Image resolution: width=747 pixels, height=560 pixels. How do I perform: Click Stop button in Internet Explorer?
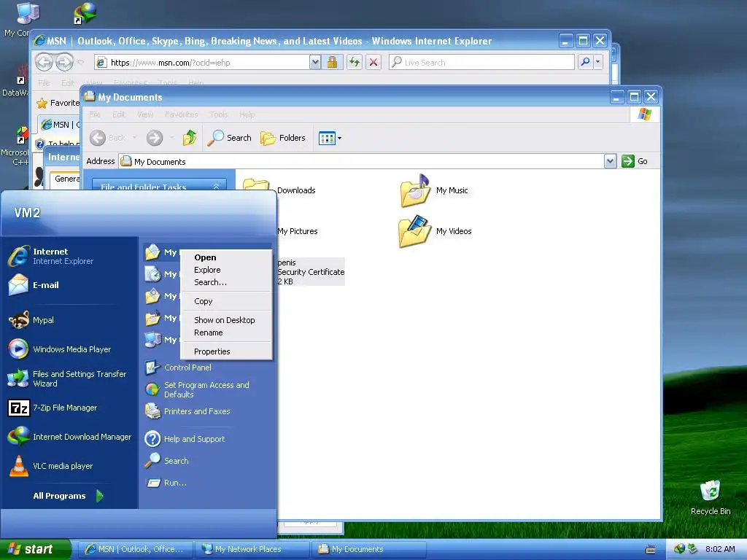click(x=373, y=63)
